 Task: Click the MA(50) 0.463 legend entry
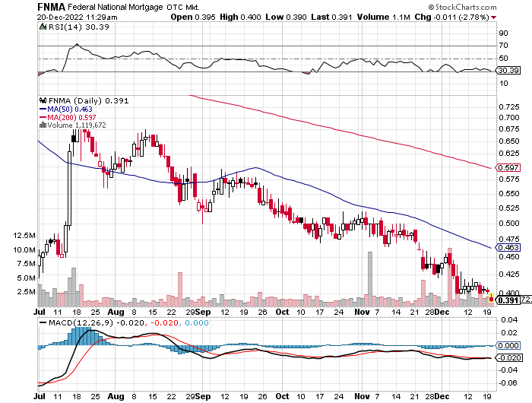(70, 109)
